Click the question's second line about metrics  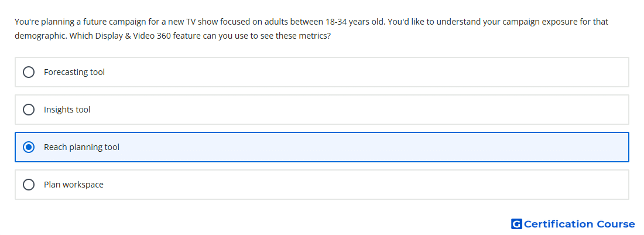pyautogui.click(x=173, y=36)
